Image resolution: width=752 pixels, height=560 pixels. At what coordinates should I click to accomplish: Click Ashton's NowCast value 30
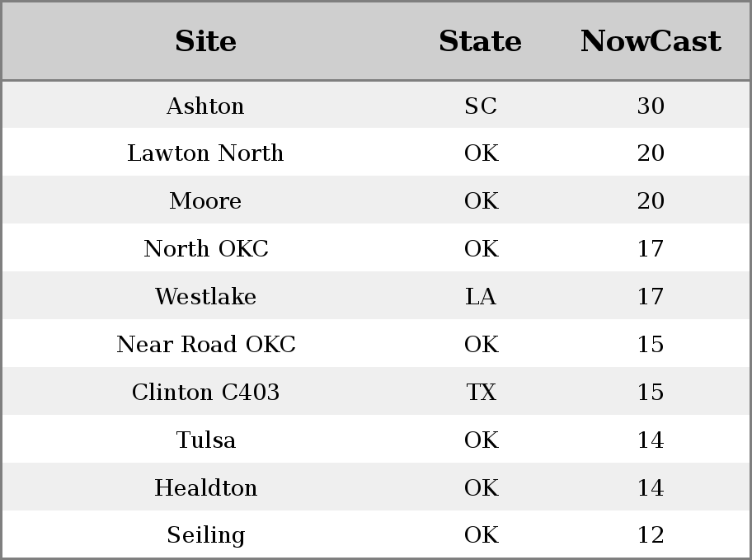click(x=651, y=106)
